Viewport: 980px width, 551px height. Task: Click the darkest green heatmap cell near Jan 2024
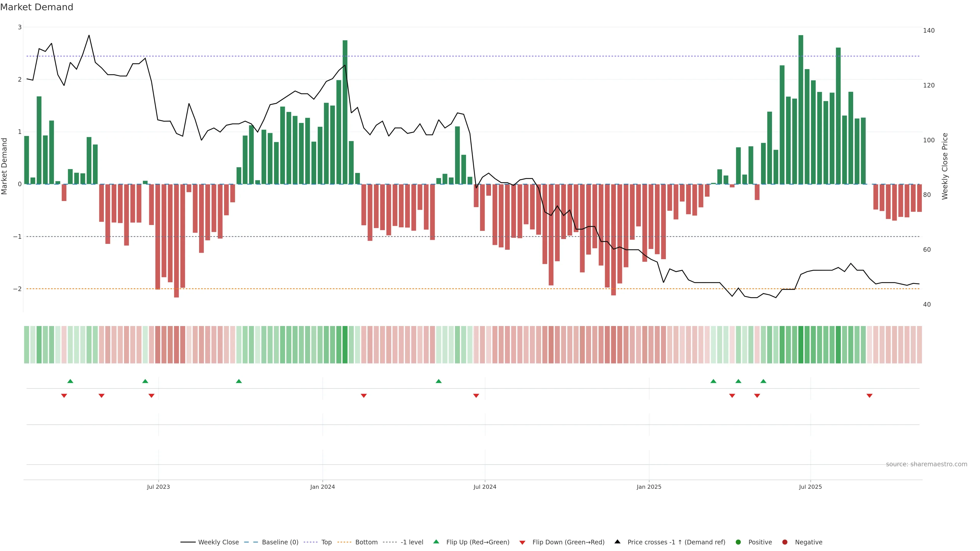[345, 345]
